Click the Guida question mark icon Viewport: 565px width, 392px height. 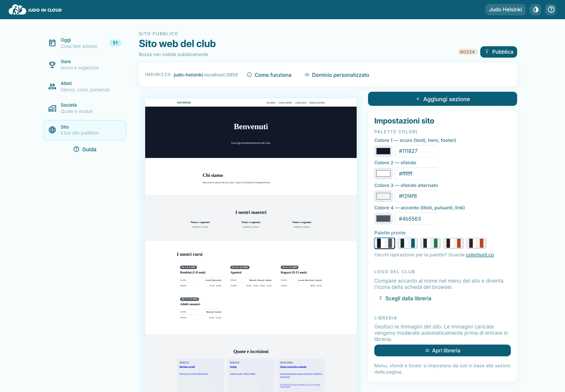click(77, 149)
